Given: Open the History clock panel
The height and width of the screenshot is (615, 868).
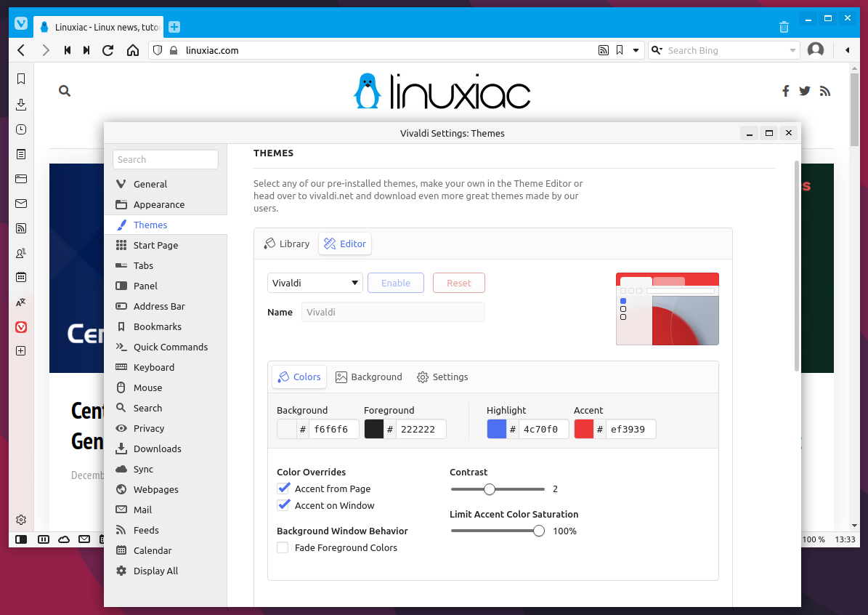Looking at the screenshot, I should click(x=21, y=129).
